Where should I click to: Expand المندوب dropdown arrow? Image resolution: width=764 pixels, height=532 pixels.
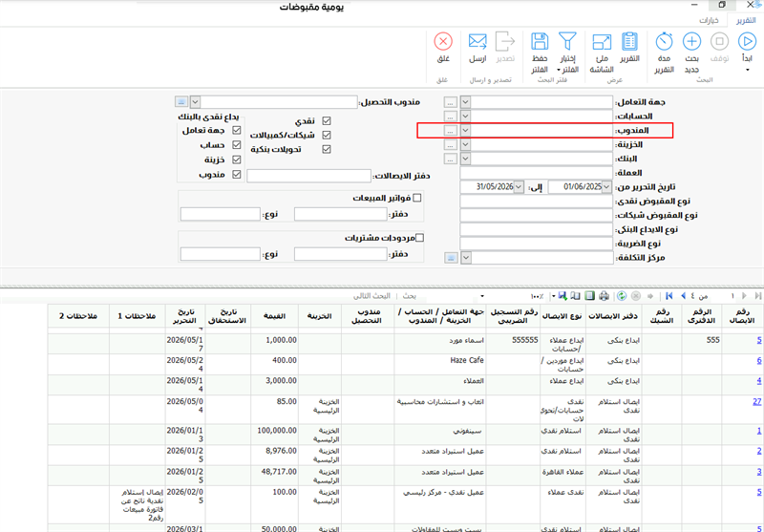(x=465, y=131)
